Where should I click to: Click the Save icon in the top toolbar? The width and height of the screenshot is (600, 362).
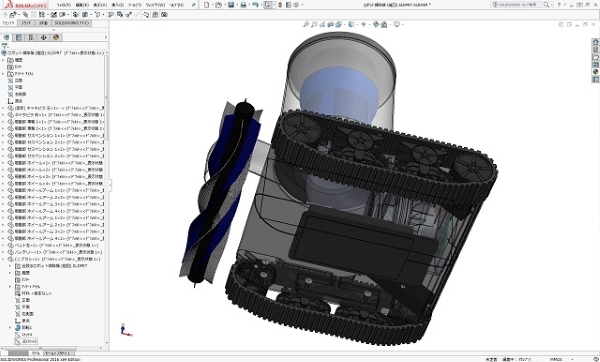coord(231,5)
